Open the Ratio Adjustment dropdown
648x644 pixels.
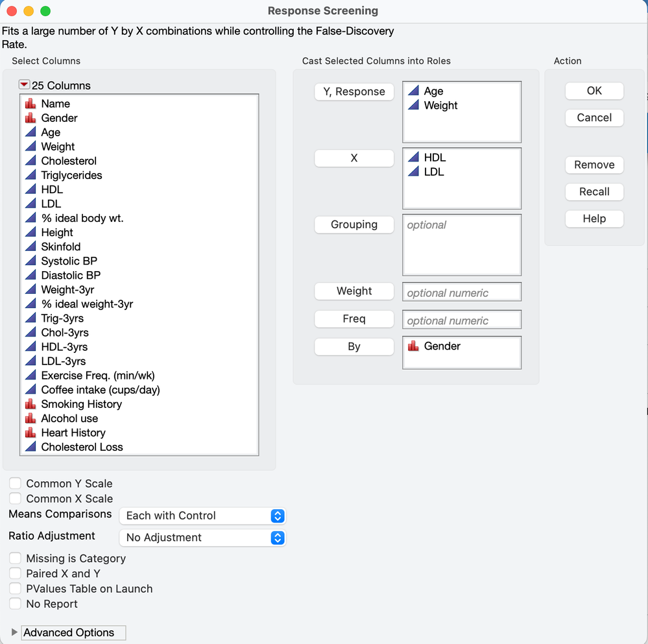[202, 538]
